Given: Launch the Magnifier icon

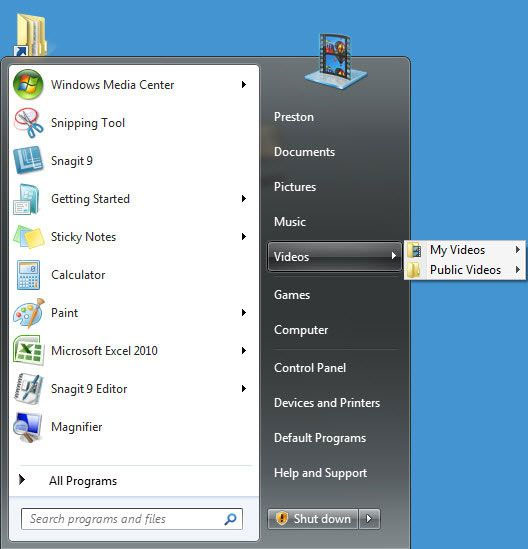Looking at the screenshot, I should coord(27,427).
